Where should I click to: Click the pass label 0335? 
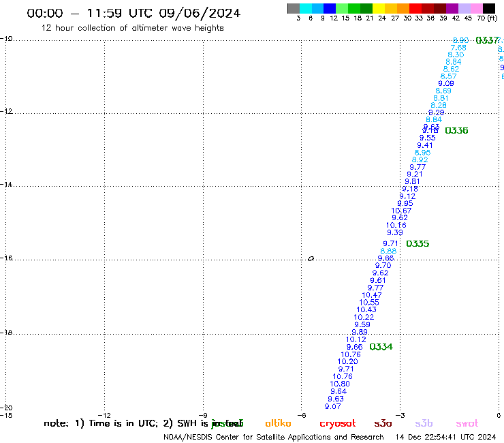[418, 243]
